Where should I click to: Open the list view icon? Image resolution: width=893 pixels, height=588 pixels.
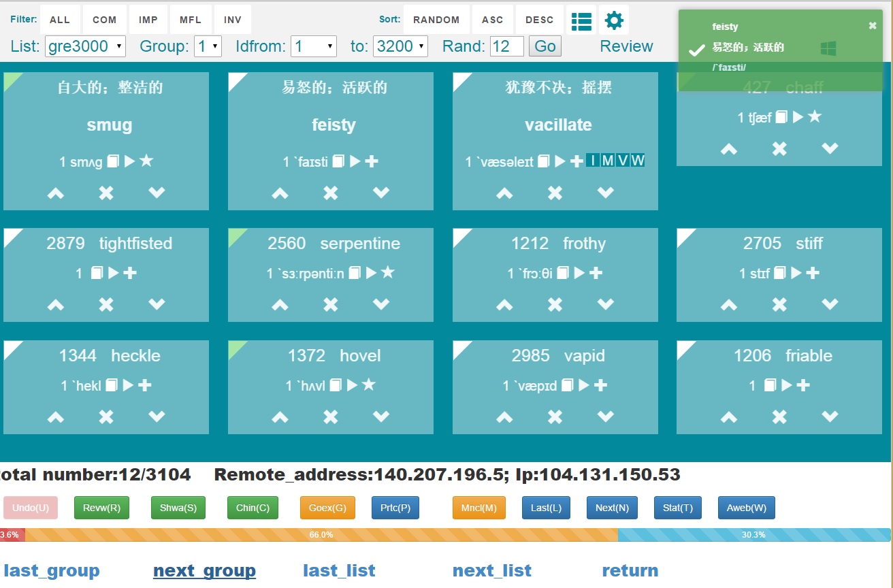(x=581, y=20)
